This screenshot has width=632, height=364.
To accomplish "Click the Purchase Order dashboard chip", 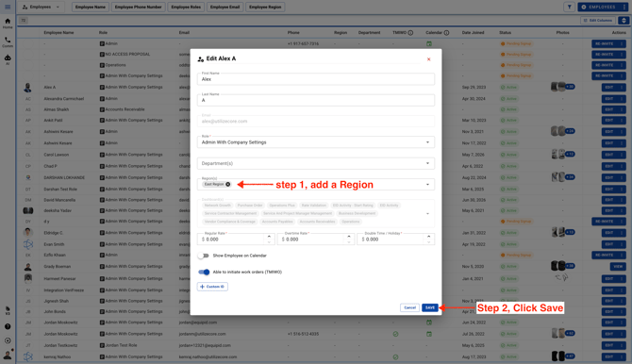I will 250,206.
